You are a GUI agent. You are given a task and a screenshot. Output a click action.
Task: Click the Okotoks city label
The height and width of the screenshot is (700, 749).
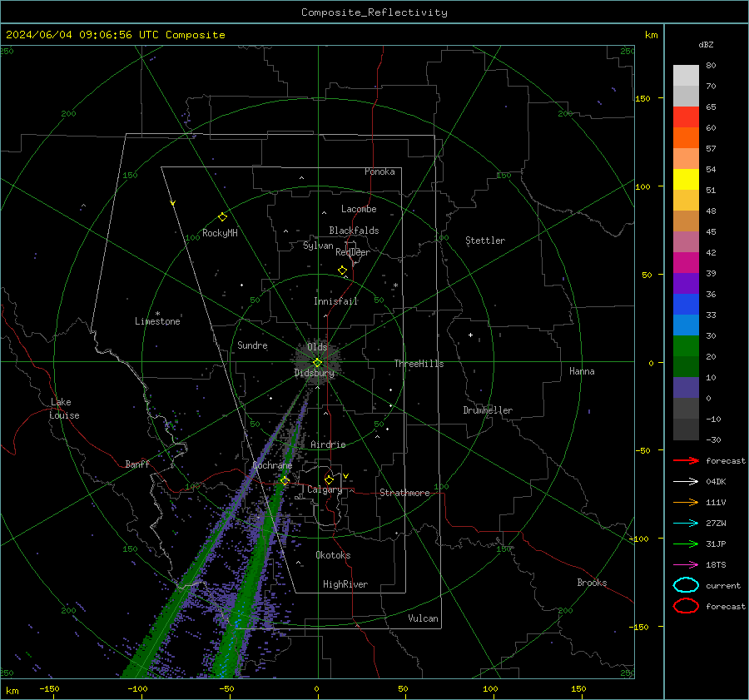333,555
